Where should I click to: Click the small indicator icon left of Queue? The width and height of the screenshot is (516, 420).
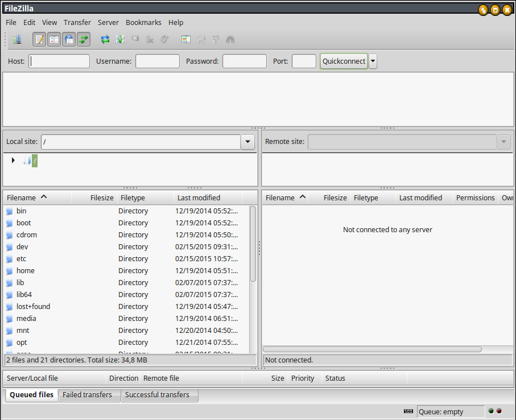pyautogui.click(x=408, y=411)
